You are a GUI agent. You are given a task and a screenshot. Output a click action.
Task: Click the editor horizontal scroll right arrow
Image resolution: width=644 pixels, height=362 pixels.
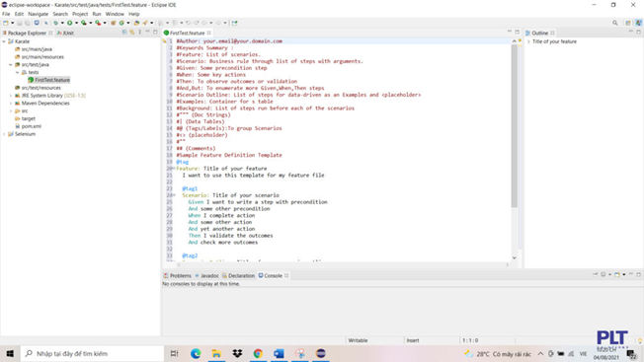[x=508, y=264]
